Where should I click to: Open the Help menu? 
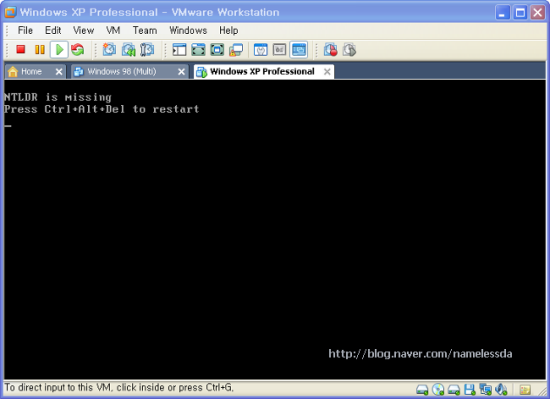pos(229,31)
